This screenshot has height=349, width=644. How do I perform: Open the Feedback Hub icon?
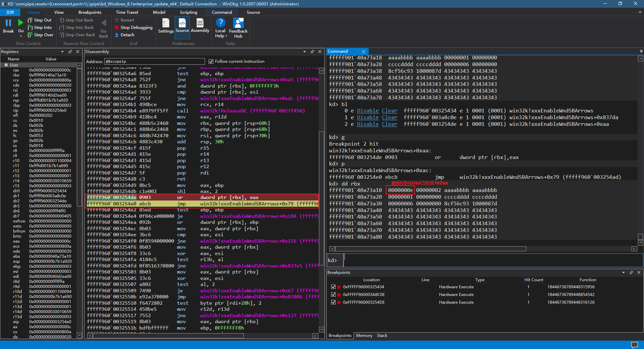click(x=238, y=23)
